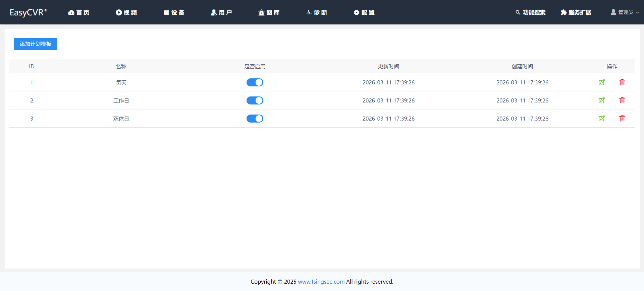This screenshot has height=291, width=644.
Task: Open 服务扩展 service extensions
Action: (576, 12)
